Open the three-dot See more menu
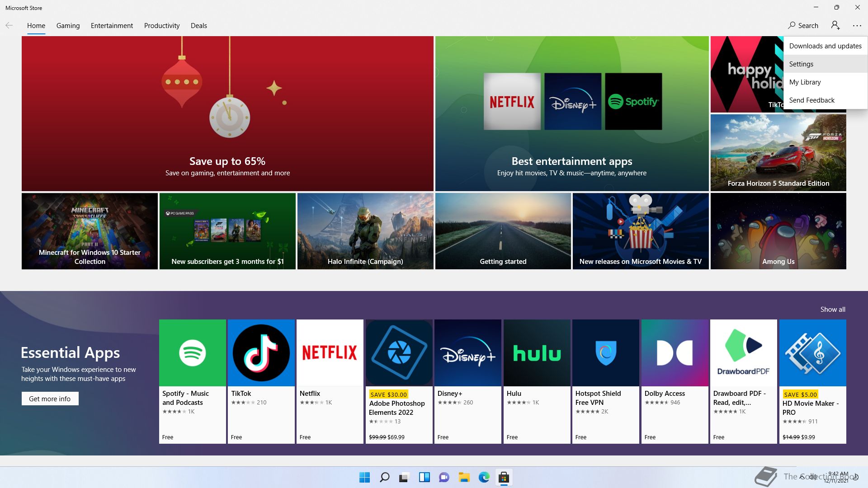 pyautogui.click(x=857, y=25)
